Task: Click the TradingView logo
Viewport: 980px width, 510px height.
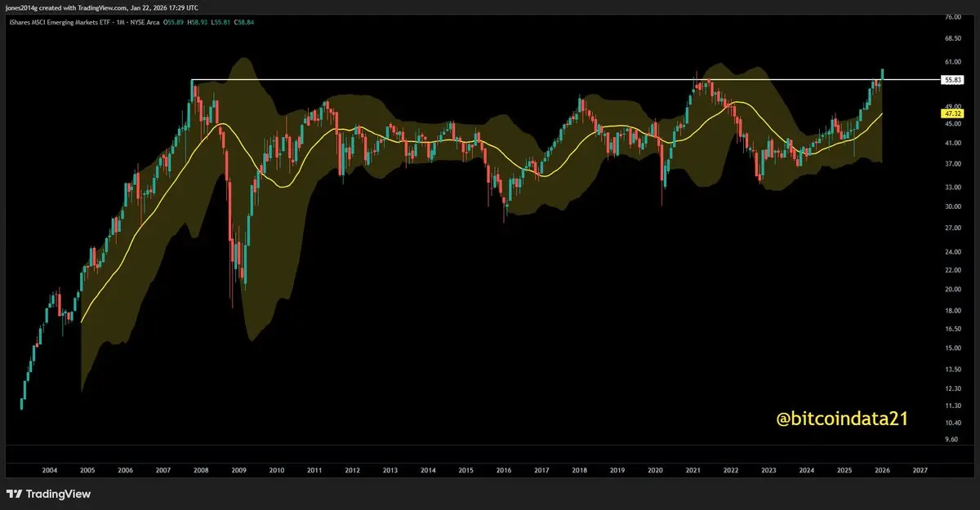Action: click(48, 494)
